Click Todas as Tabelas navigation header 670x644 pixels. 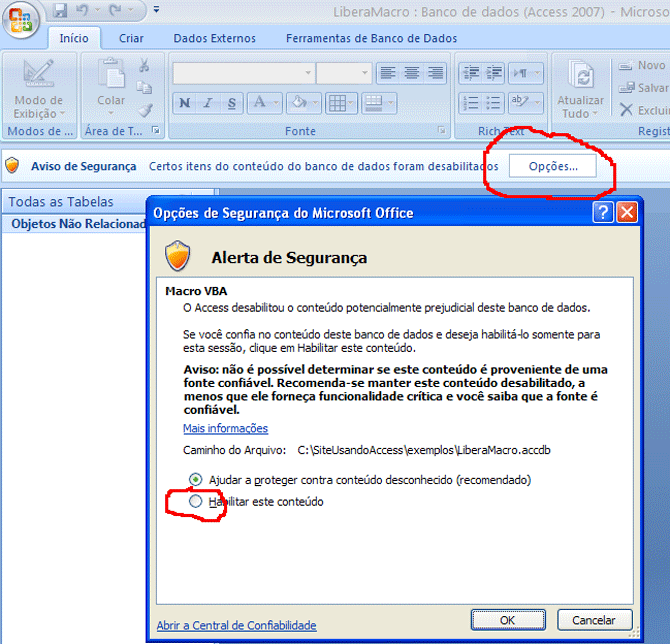pyautogui.click(x=61, y=201)
